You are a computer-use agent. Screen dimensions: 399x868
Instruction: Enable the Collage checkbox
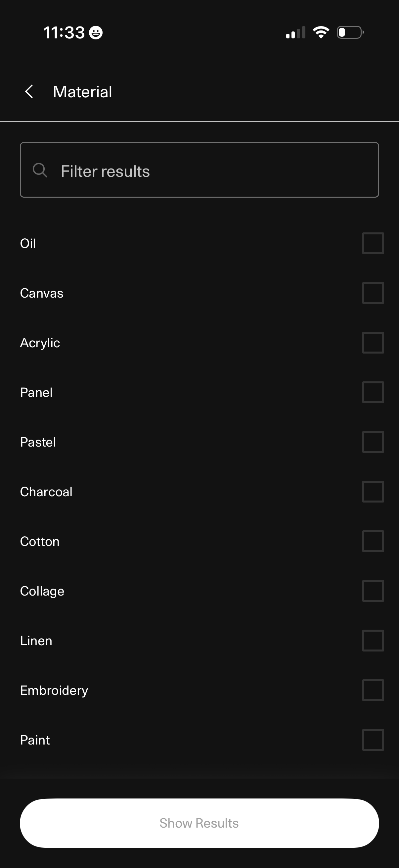point(373,591)
